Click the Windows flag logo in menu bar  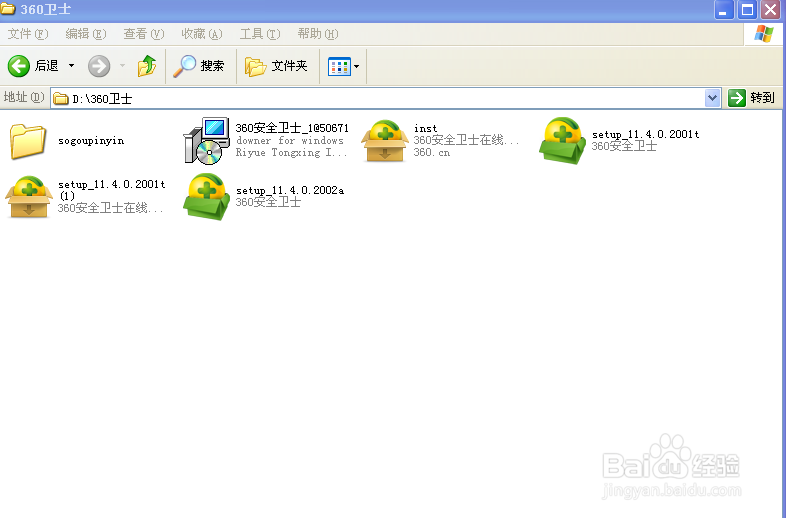pos(763,34)
